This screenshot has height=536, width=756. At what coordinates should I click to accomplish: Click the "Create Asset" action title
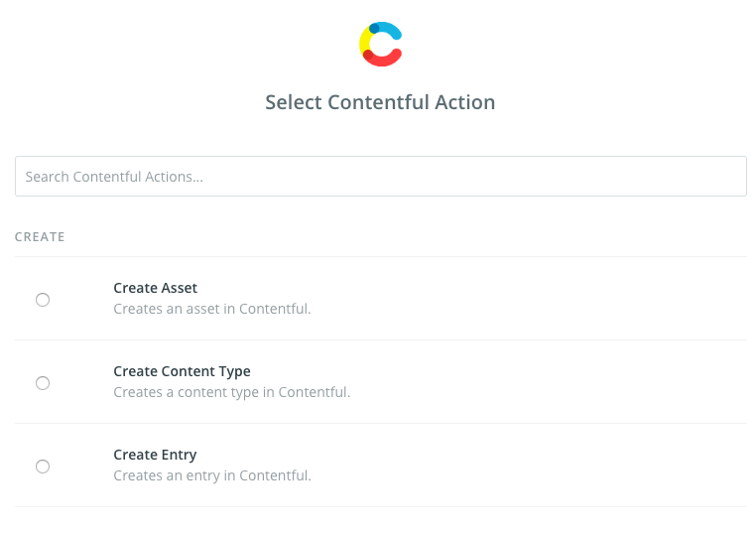[x=155, y=288]
